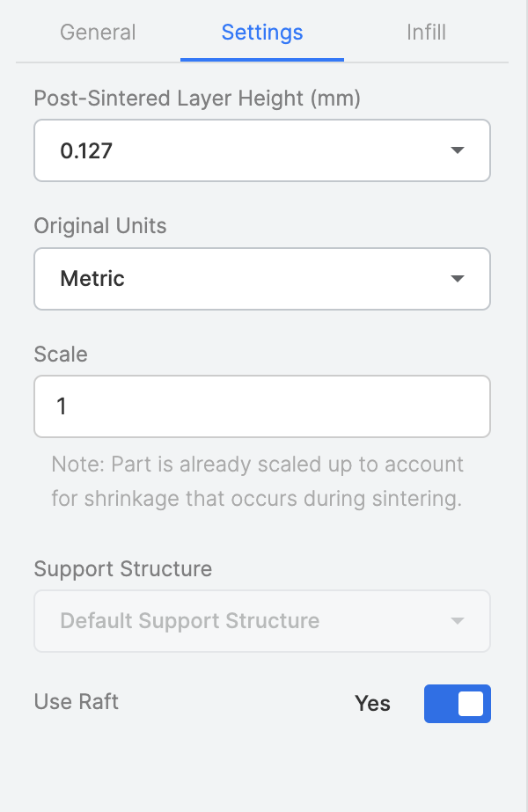Click the Original Units label
528x812 pixels.
[x=99, y=226]
